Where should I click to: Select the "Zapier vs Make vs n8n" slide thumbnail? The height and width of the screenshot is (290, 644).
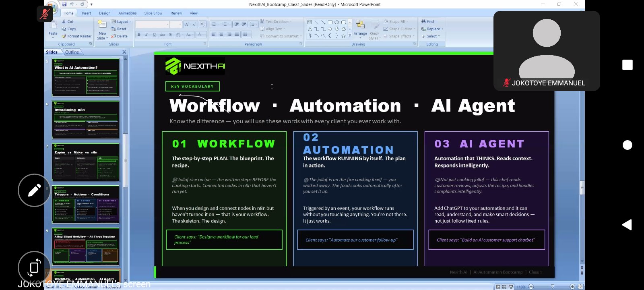(85, 162)
